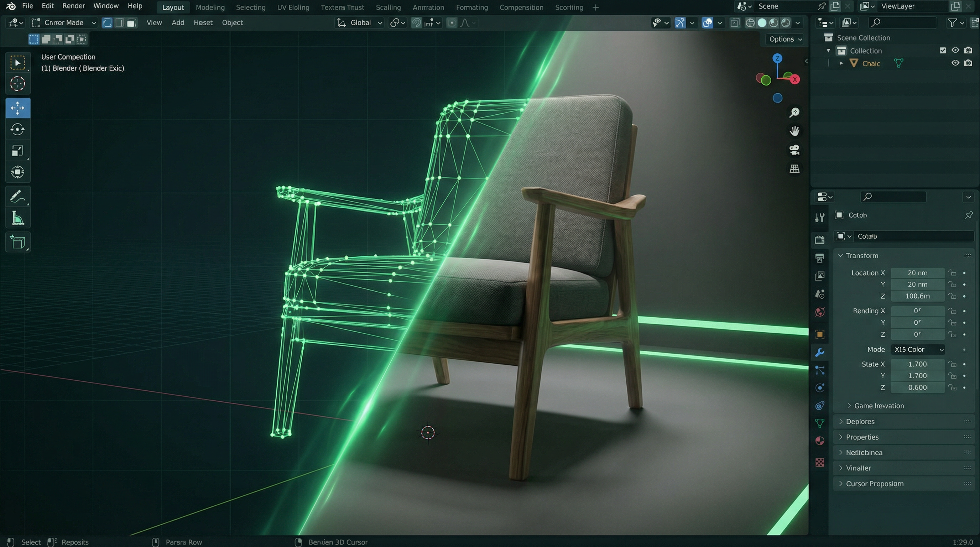
Task: Toggle camera view using viewport camera icon
Action: (794, 150)
